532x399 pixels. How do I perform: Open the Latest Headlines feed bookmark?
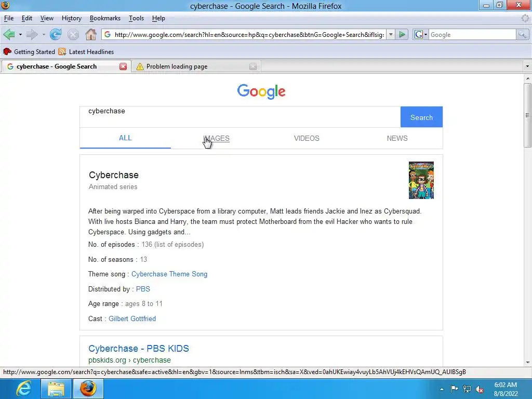click(86, 51)
